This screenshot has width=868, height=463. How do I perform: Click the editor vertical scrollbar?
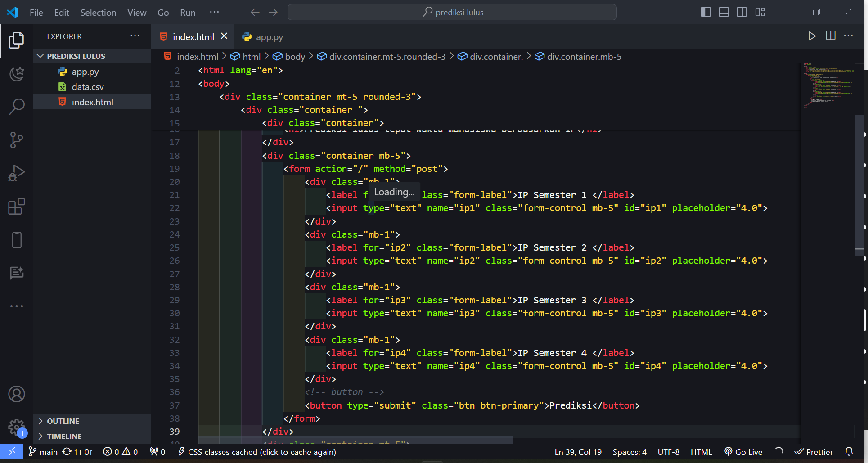coord(859,185)
